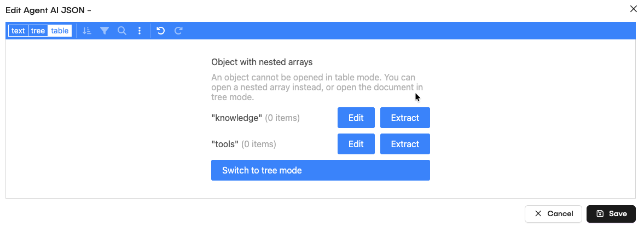The height and width of the screenshot is (226, 644).
Task: Click the undo arrow icon
Action: click(x=160, y=31)
